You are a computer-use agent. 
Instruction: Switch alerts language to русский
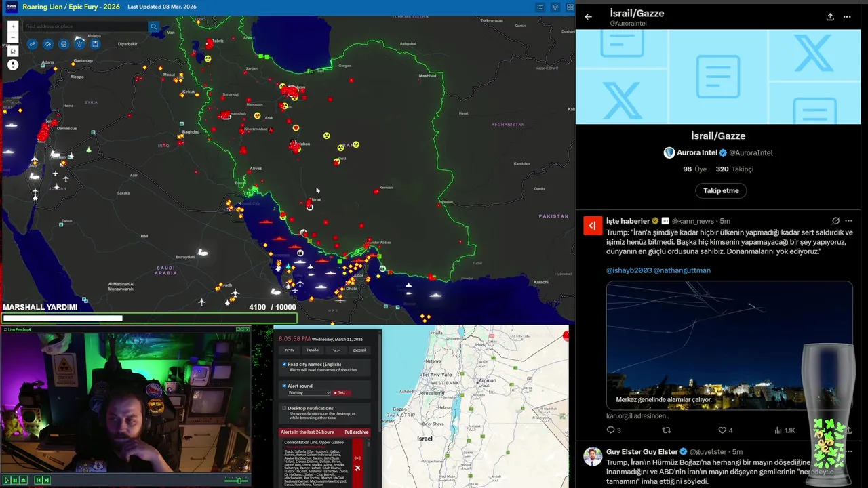359,350
